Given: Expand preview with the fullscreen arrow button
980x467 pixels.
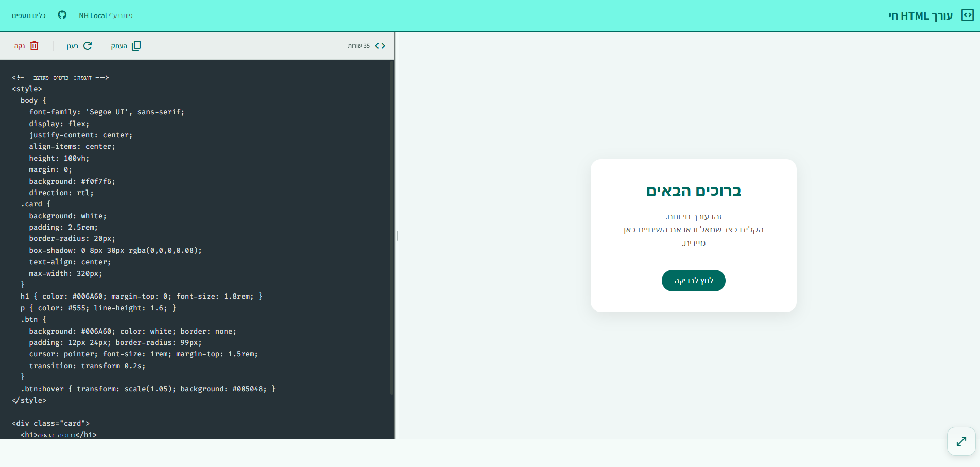Looking at the screenshot, I should [x=961, y=441].
